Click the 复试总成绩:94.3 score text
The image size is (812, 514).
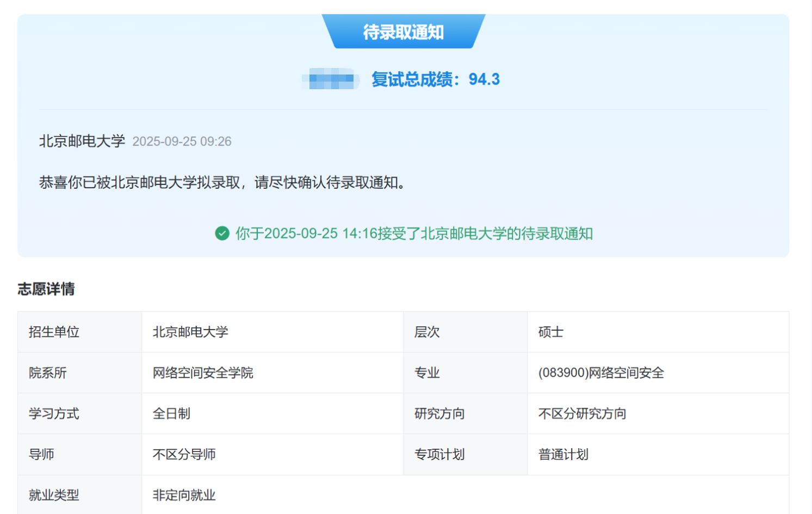point(436,79)
